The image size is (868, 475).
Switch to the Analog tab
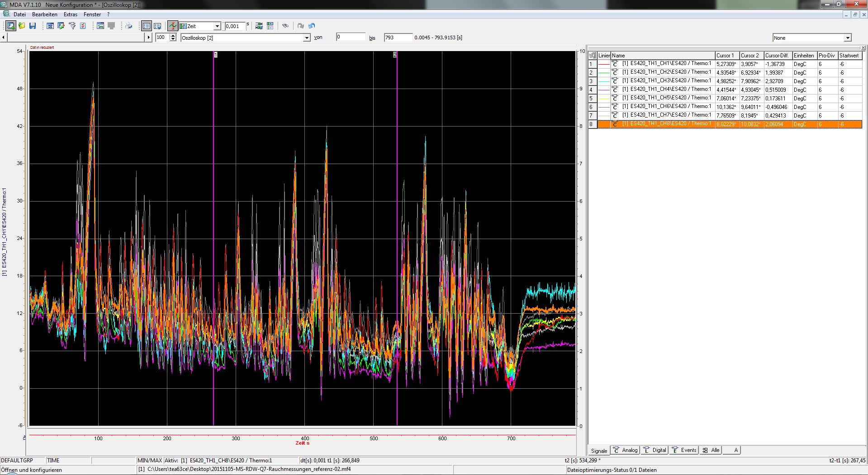625,450
